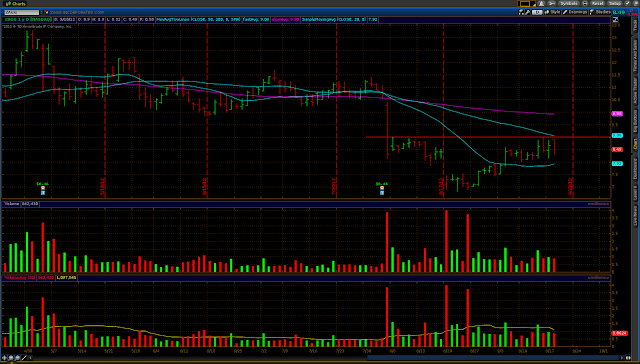
Task: Click the earnings icon near the 4/30 date
Action: tap(42, 189)
